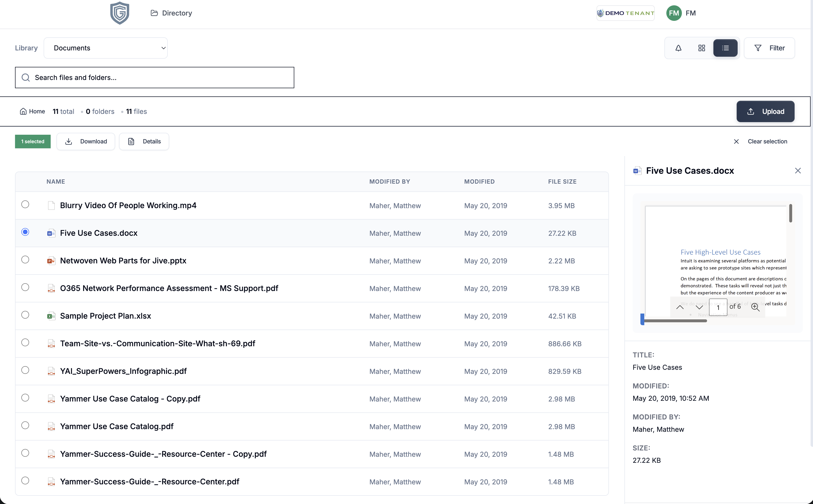The image size is (813, 504).
Task: Click the PowerPoint icon for Netwoven Web Parts
Action: (51, 261)
